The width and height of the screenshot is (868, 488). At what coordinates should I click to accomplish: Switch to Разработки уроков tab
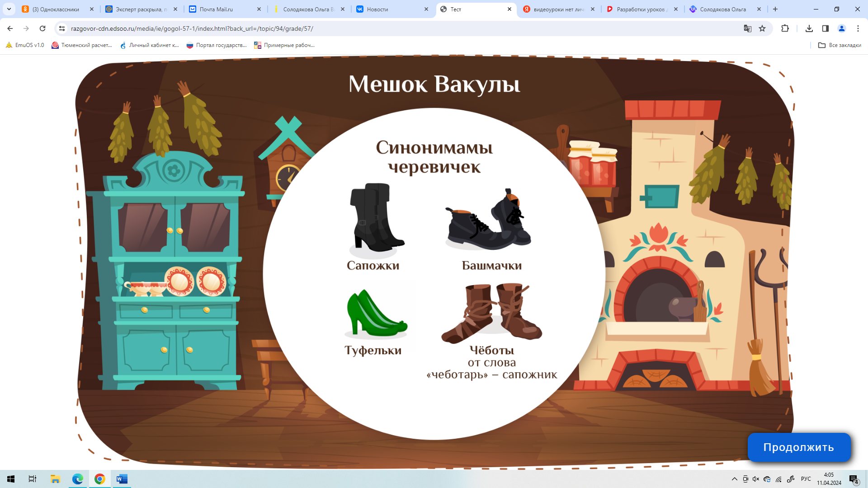click(x=642, y=9)
